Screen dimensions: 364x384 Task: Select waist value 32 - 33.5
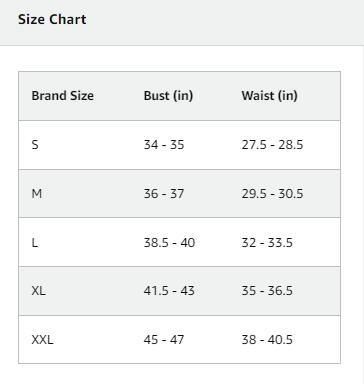[x=267, y=242]
